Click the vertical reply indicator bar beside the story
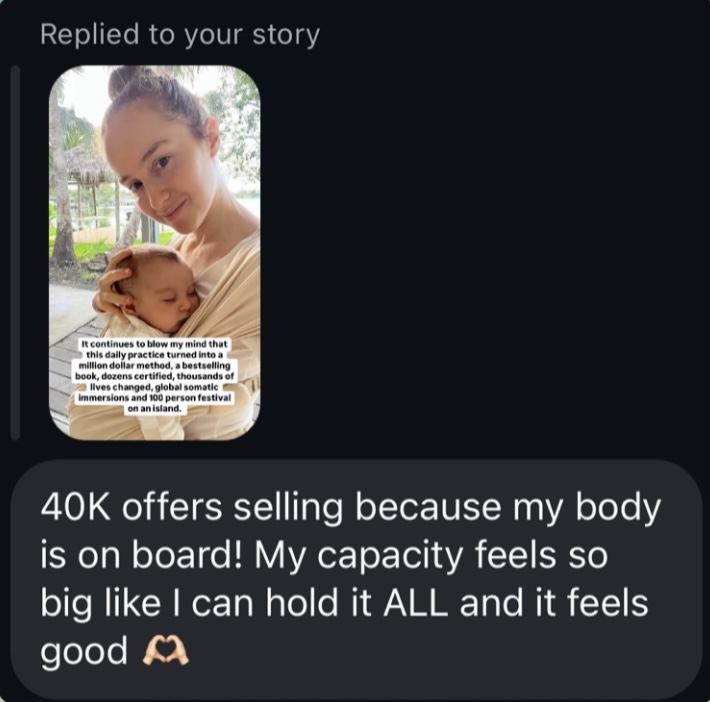710x702 pixels. coord(14,252)
